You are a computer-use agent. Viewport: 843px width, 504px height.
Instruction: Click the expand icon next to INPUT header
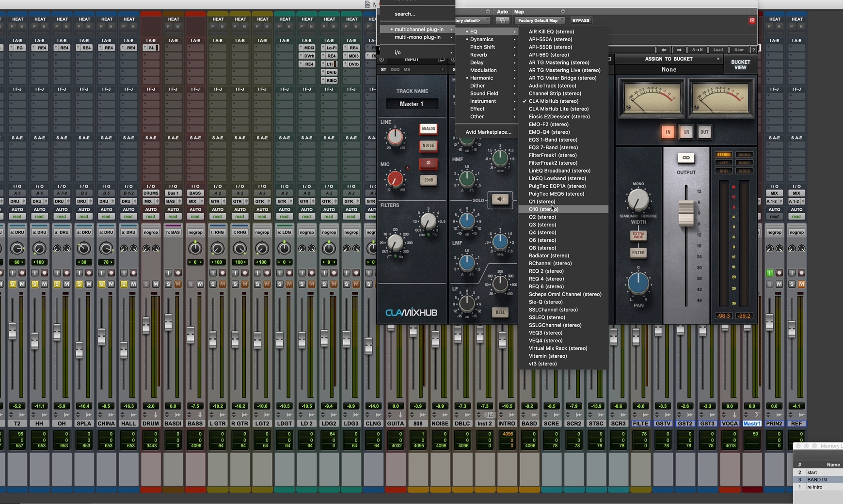point(441,60)
